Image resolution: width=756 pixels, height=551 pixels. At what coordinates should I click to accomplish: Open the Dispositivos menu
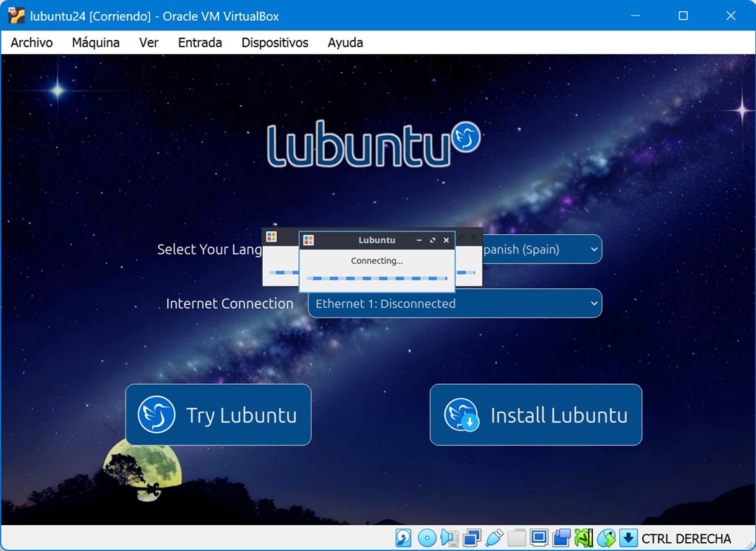tap(275, 43)
